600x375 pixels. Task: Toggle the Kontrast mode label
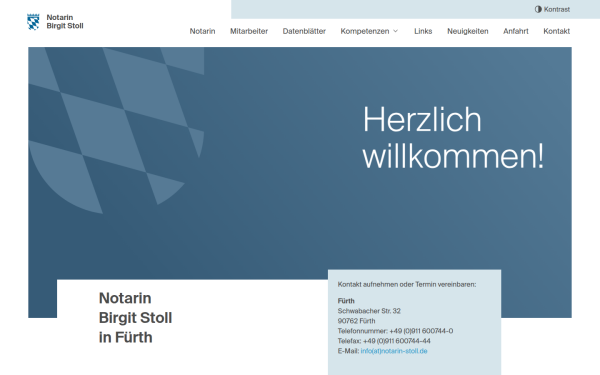[557, 9]
